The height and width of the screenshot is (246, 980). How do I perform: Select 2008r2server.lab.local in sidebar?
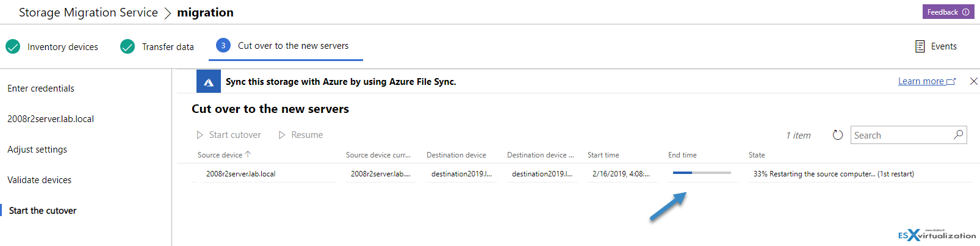(51, 119)
